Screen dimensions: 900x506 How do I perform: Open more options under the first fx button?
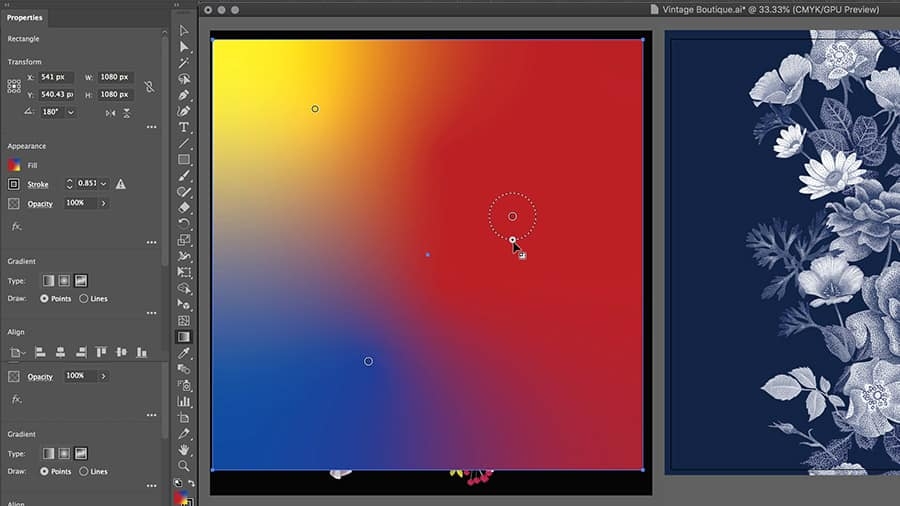(x=152, y=243)
